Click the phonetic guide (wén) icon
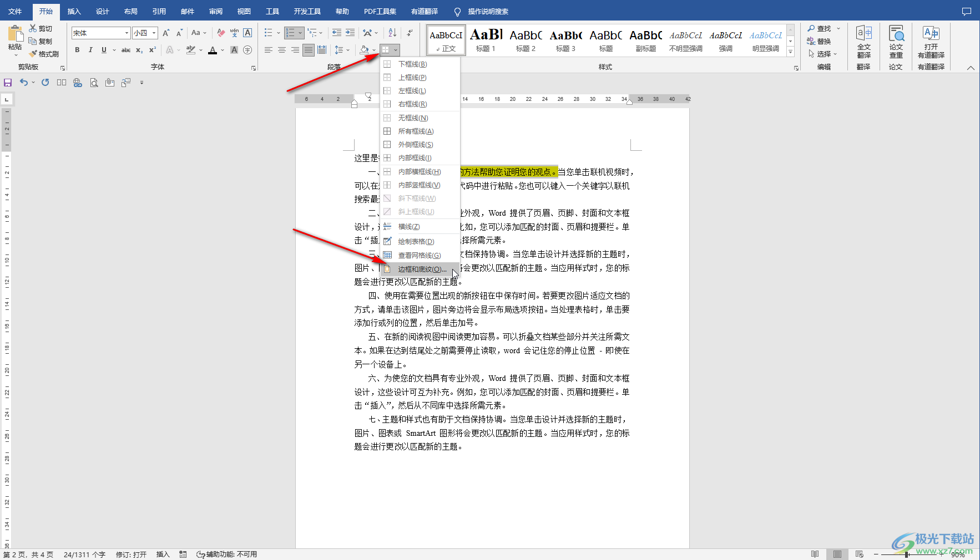 pos(234,33)
